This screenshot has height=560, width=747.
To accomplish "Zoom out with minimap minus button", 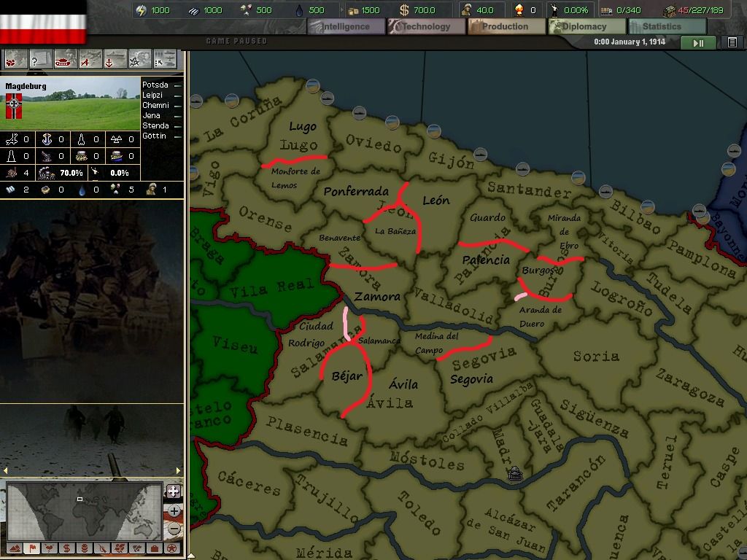I will (174, 529).
